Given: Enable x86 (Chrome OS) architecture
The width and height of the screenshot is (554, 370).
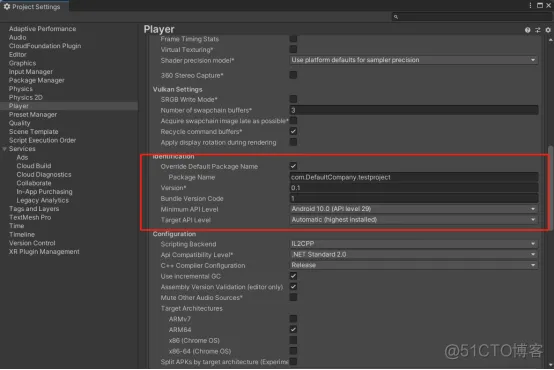Looking at the screenshot, I should click(293, 340).
